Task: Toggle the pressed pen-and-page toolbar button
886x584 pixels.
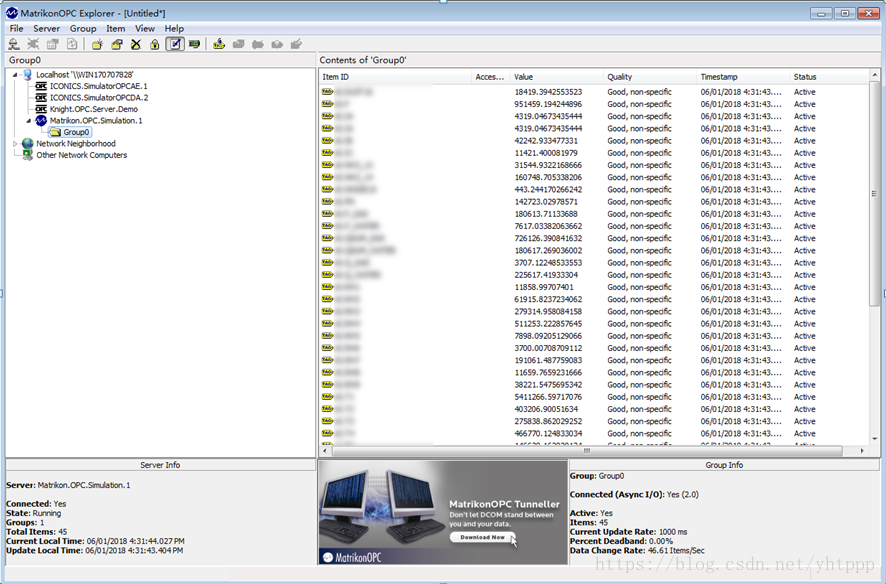Action: pos(175,44)
